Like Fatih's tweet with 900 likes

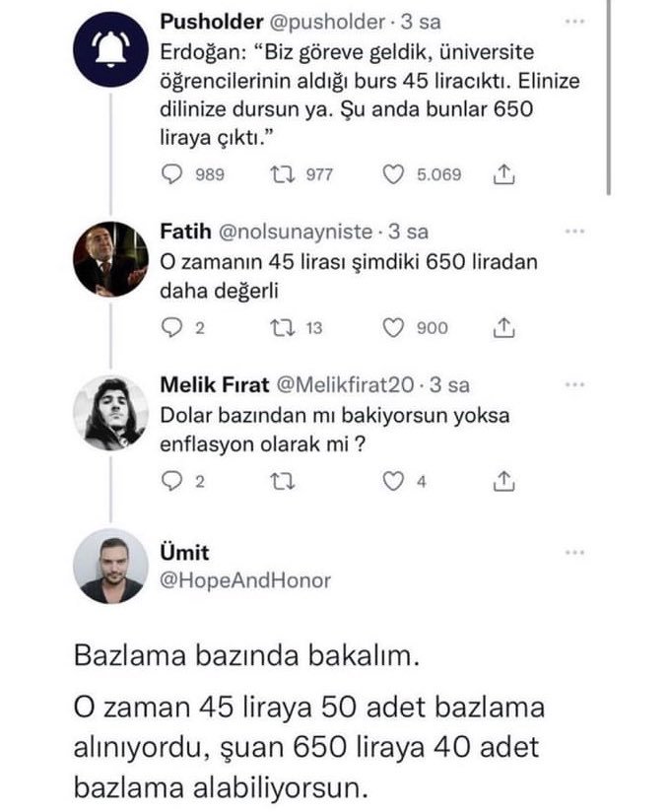click(394, 328)
